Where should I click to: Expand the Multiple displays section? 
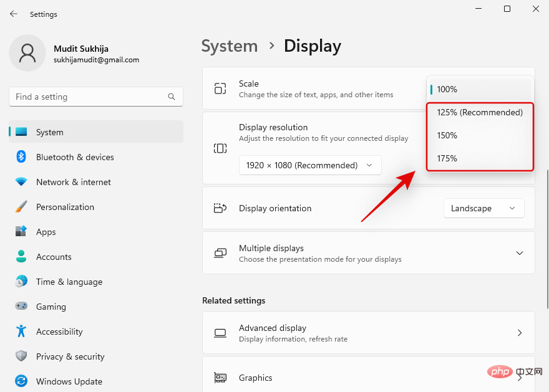(520, 253)
